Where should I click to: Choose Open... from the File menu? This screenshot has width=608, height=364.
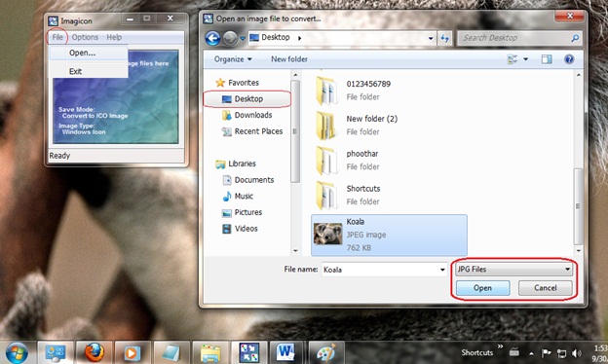pyautogui.click(x=82, y=53)
